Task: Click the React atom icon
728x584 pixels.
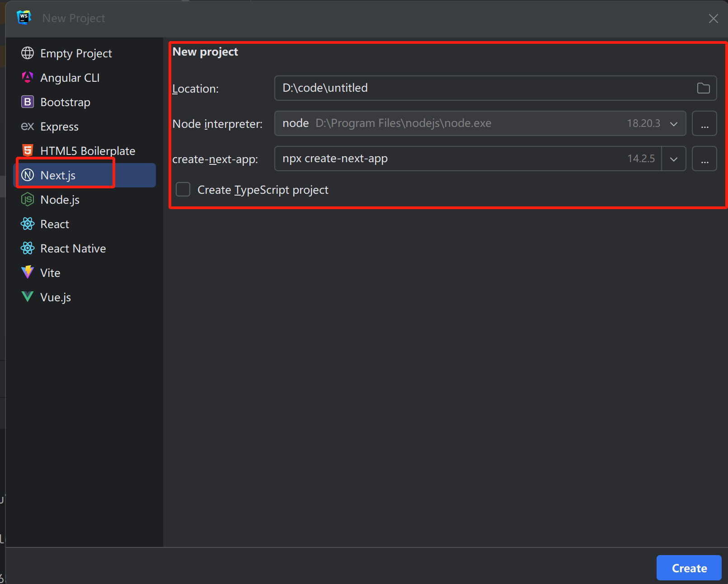Action: [28, 224]
